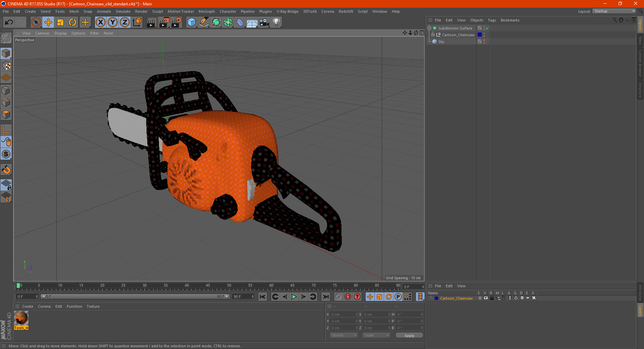
Task: Activate the Rotate tool
Action: pyautogui.click(x=72, y=22)
